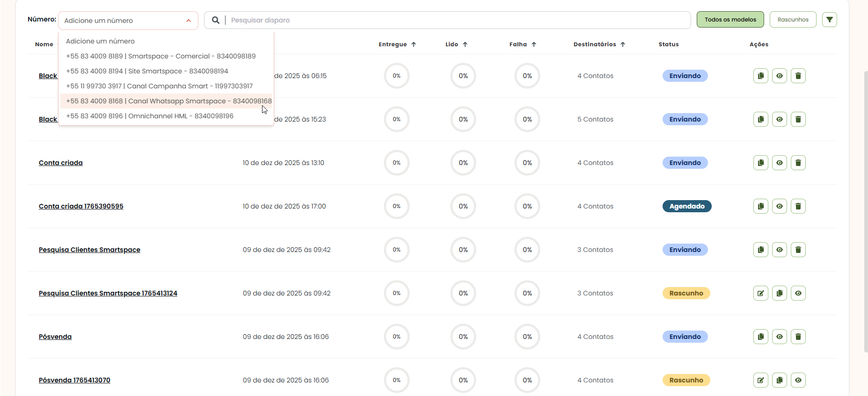Copy the Conta criada 1765390595 dispatch

pos(760,206)
